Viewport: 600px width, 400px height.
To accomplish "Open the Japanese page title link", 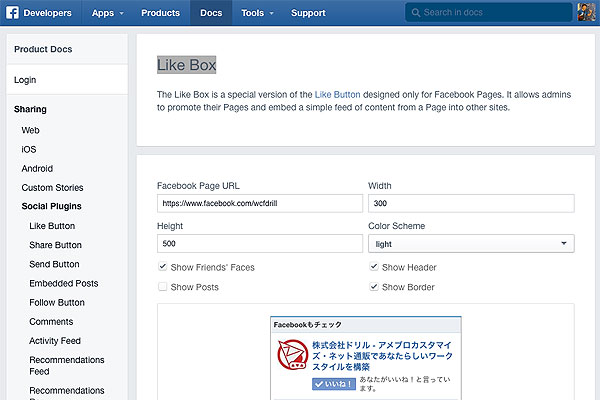I will (382, 356).
